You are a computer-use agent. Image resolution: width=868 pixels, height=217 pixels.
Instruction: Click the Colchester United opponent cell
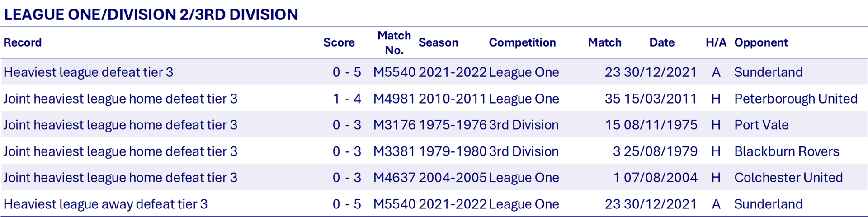(788, 178)
